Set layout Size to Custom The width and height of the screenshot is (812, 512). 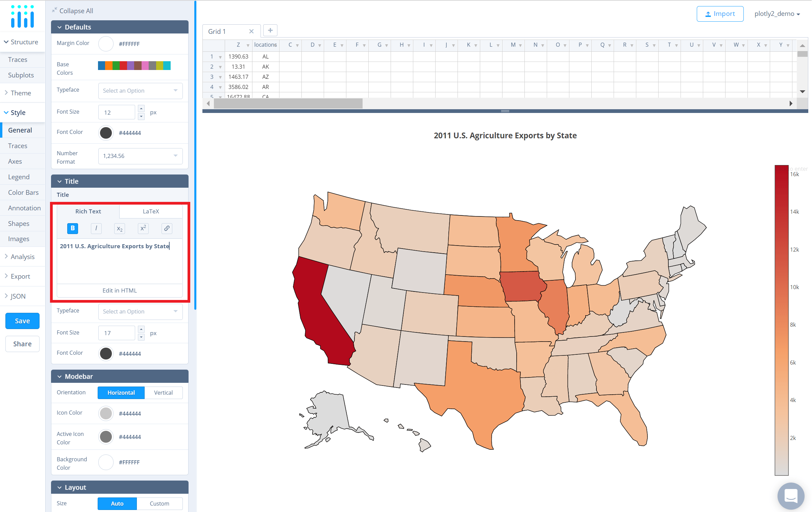pyautogui.click(x=159, y=504)
